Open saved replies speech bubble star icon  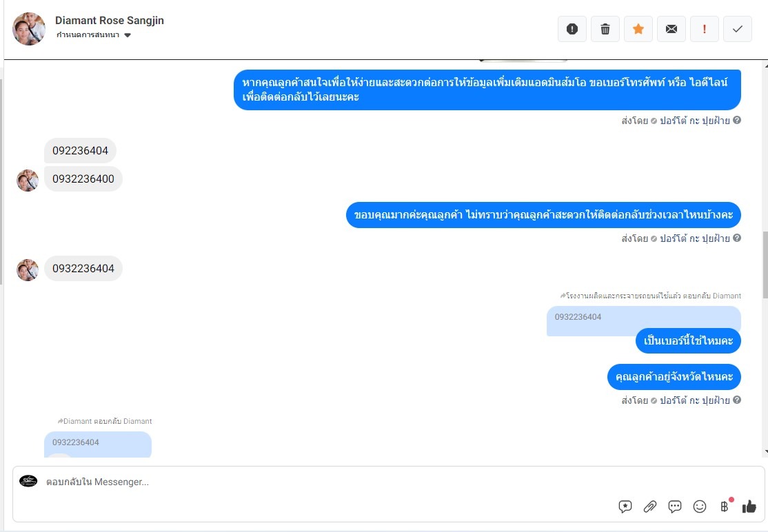click(625, 507)
